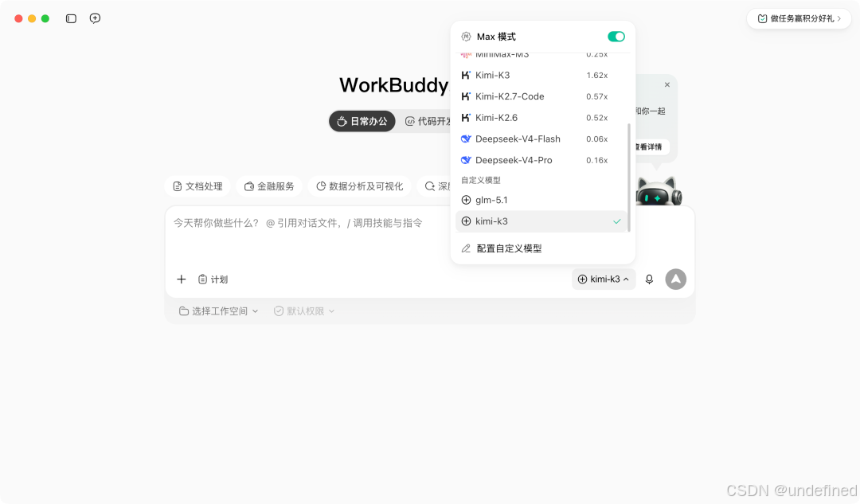This screenshot has height=504, width=860.
Task: Send message with the arrow button
Action: [x=676, y=279]
